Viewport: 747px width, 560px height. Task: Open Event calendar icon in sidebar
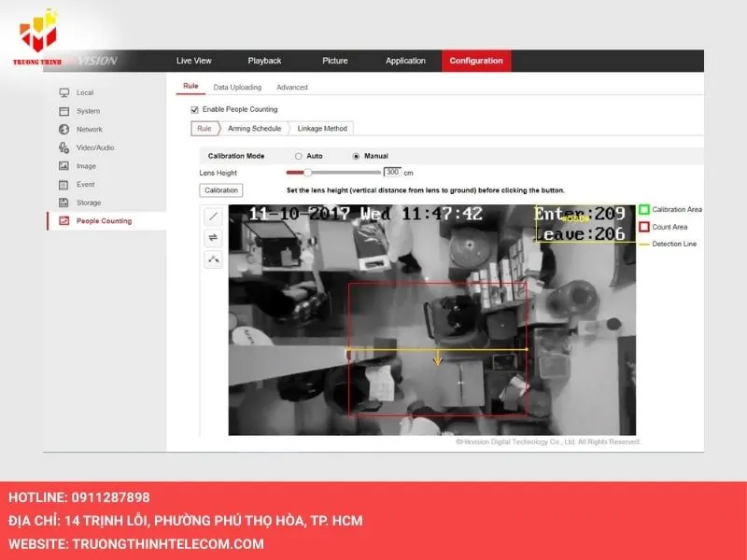click(63, 185)
